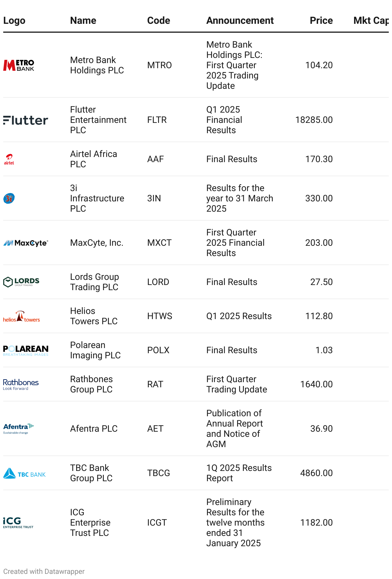392x579 pixels.
Task: Click the Helios Towers logo
Action: pos(22,316)
